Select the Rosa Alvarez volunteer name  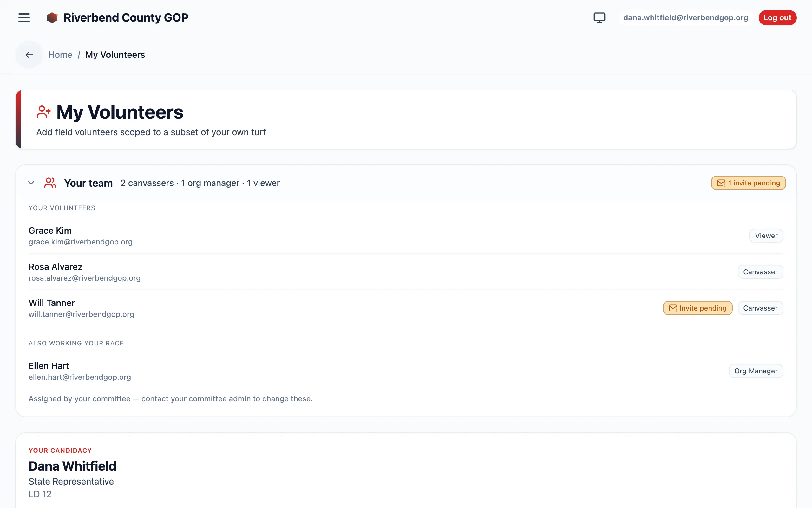click(56, 267)
